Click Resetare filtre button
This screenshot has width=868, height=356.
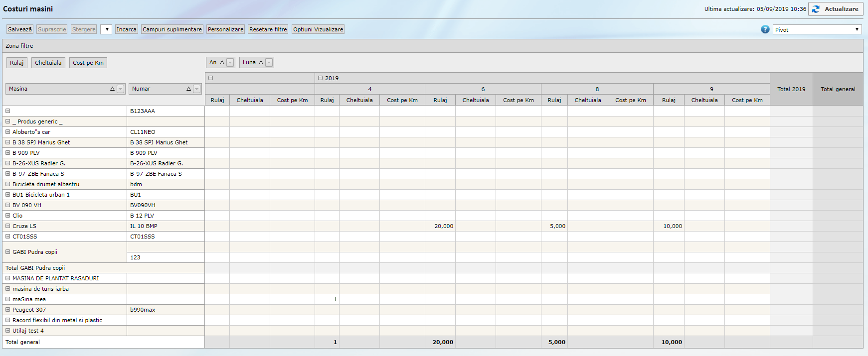point(268,29)
